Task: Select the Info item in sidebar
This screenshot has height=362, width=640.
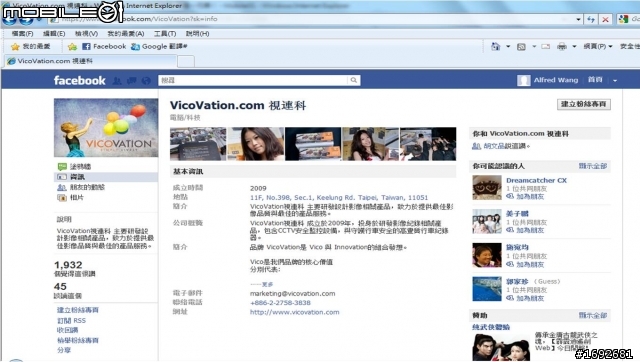Action: [77, 177]
